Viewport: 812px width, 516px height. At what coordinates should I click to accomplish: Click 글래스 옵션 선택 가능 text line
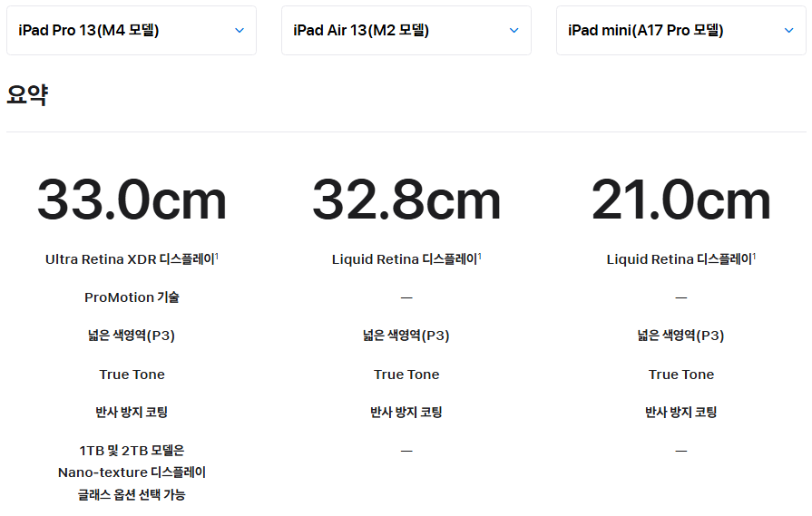pos(132,495)
